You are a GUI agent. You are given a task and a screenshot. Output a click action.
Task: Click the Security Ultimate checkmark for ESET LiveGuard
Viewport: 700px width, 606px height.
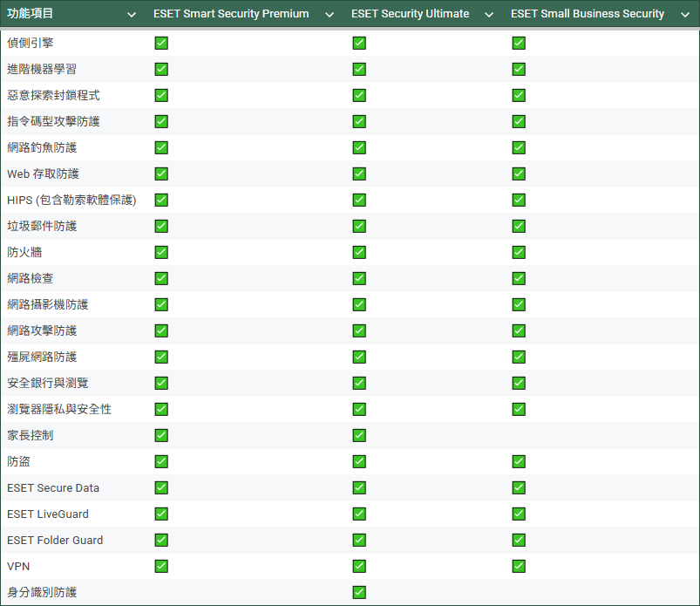coord(359,514)
